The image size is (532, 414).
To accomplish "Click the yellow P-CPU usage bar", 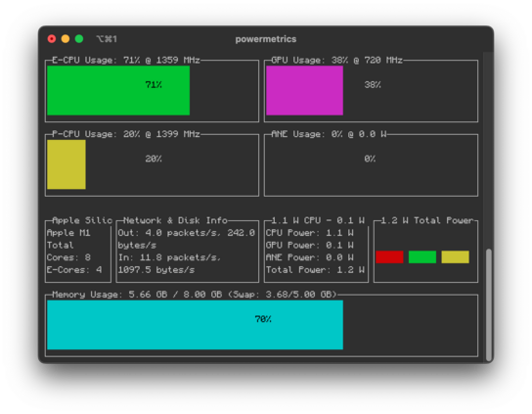I will [66, 164].
